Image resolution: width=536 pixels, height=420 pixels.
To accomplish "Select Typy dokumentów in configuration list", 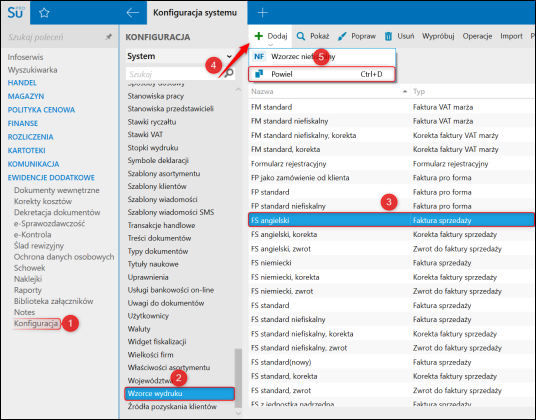I will [158, 251].
